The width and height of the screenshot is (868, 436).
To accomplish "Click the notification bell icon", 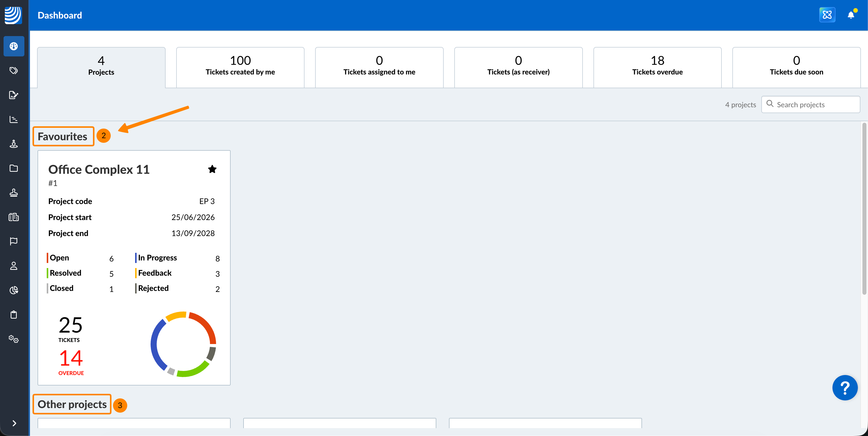I will [x=850, y=15].
